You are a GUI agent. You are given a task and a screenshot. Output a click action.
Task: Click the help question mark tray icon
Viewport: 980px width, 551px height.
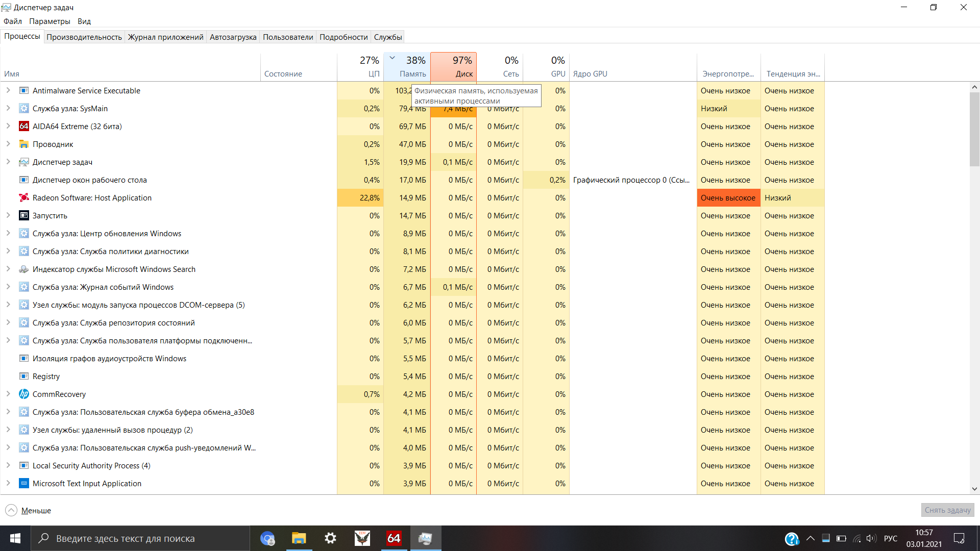click(792, 539)
